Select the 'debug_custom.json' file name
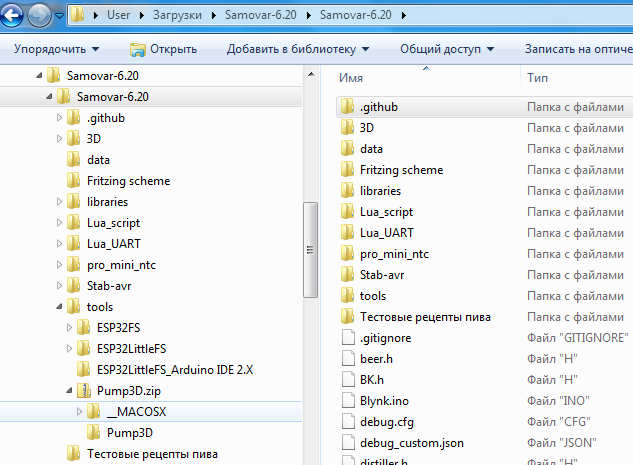Image resolution: width=633 pixels, height=465 pixels. (412, 443)
